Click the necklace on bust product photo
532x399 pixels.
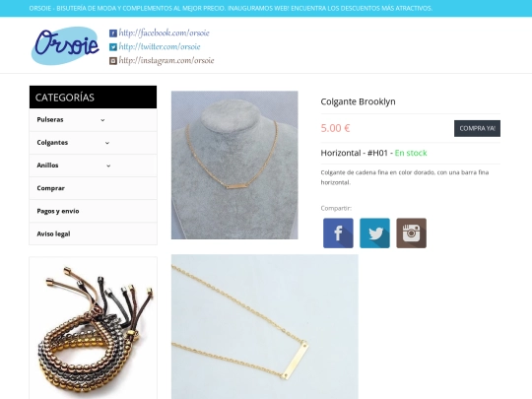(x=234, y=165)
